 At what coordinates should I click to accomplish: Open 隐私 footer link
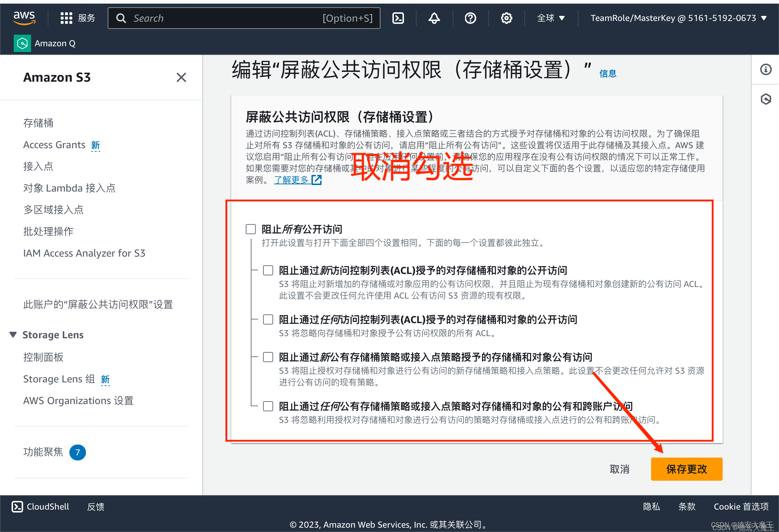(651, 507)
